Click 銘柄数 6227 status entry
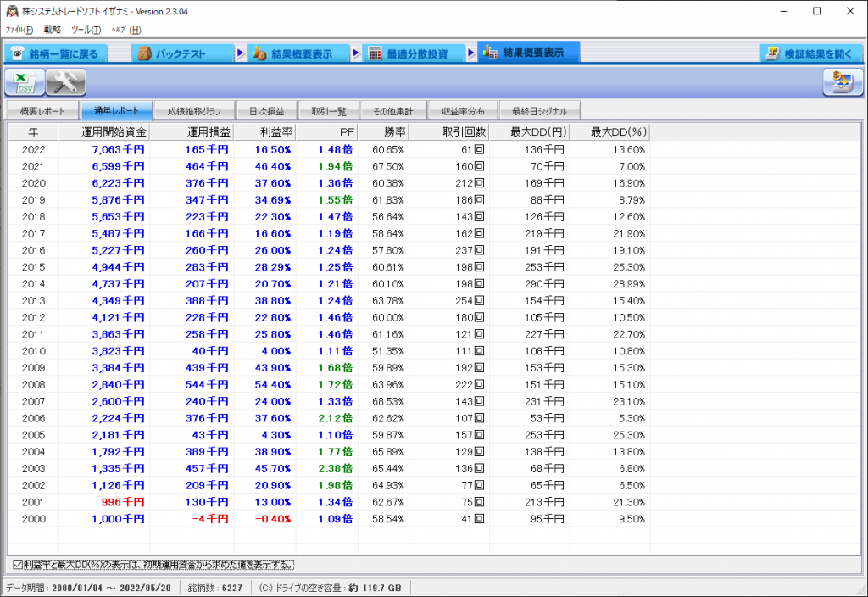Image resolution: width=868 pixels, height=597 pixels. click(214, 588)
